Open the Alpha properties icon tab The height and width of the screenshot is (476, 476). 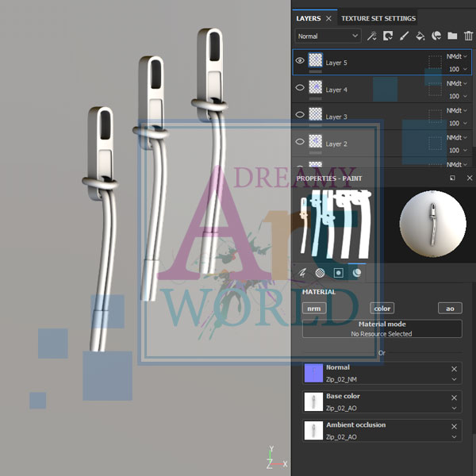pos(321,272)
